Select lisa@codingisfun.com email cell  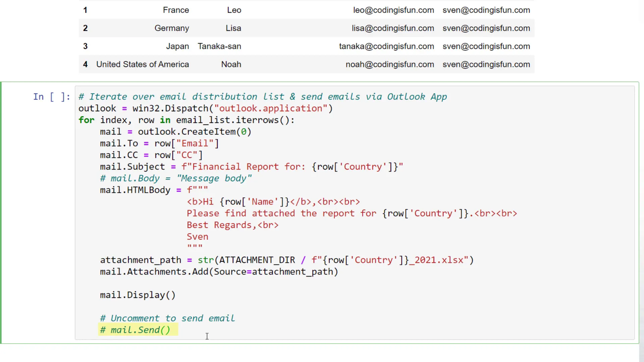pos(392,28)
